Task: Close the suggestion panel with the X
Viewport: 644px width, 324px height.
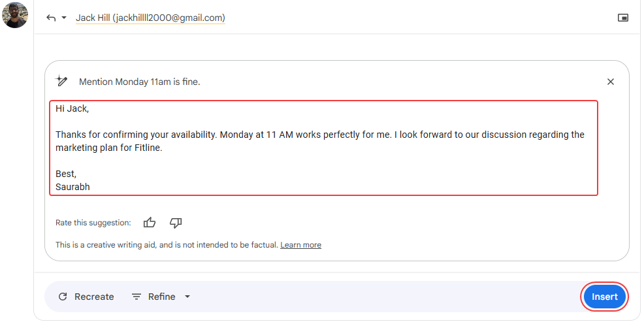Action: [x=611, y=82]
